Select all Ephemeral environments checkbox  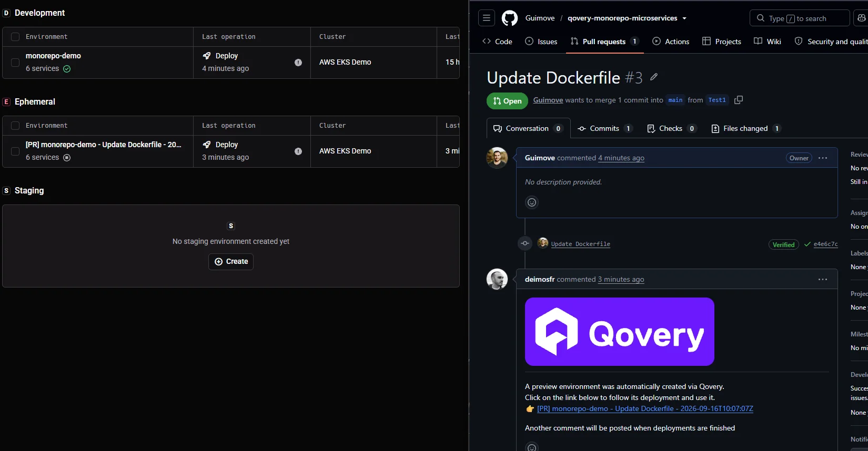(x=15, y=126)
